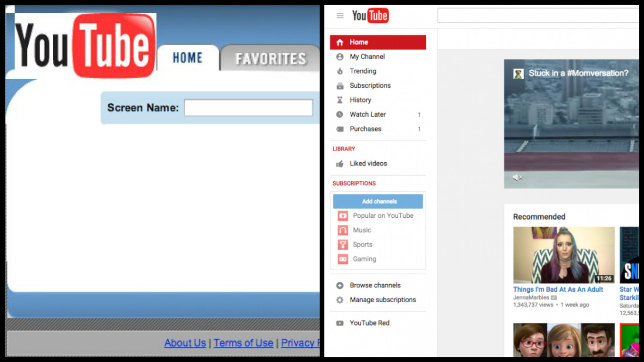Click the YouTube search box
This screenshot has width=644, height=362.
point(537,16)
